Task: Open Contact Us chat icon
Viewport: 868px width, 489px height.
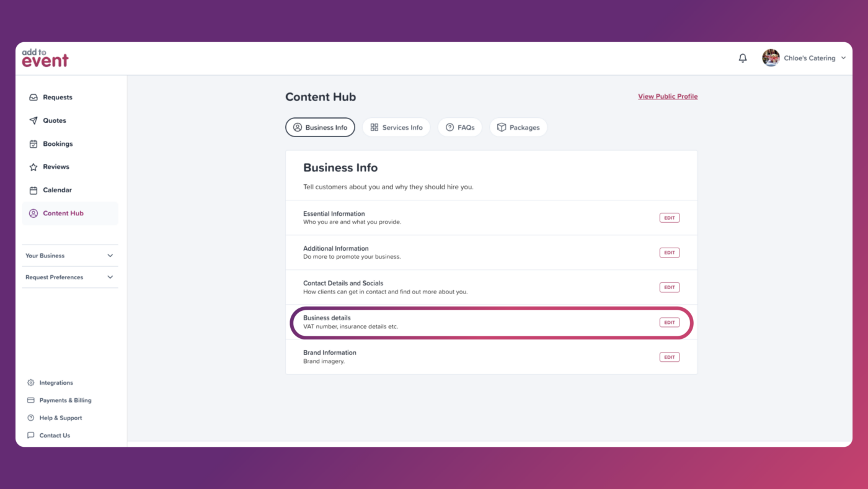Action: point(31,436)
